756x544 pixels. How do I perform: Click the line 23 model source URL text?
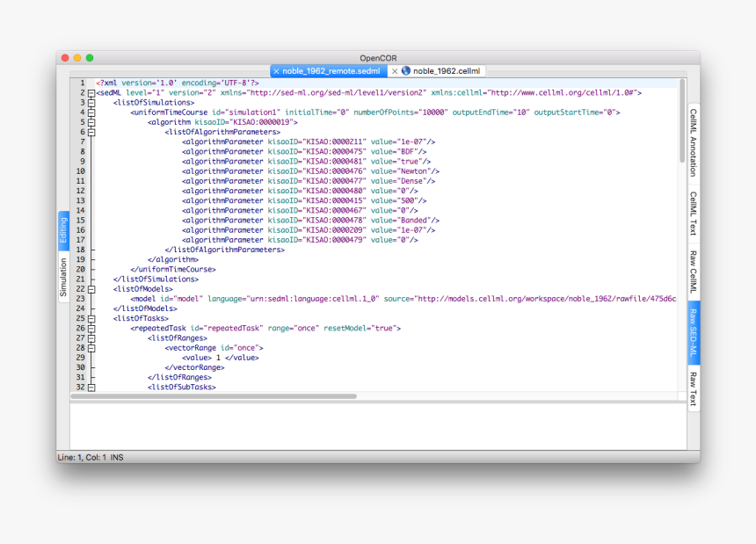pos(545,299)
